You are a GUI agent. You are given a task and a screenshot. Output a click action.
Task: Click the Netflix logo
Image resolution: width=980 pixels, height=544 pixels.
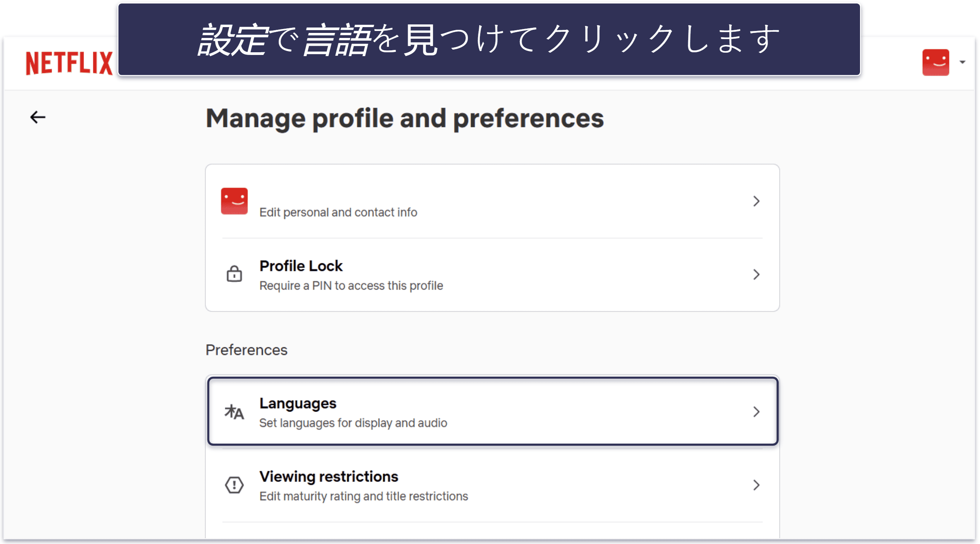point(69,63)
